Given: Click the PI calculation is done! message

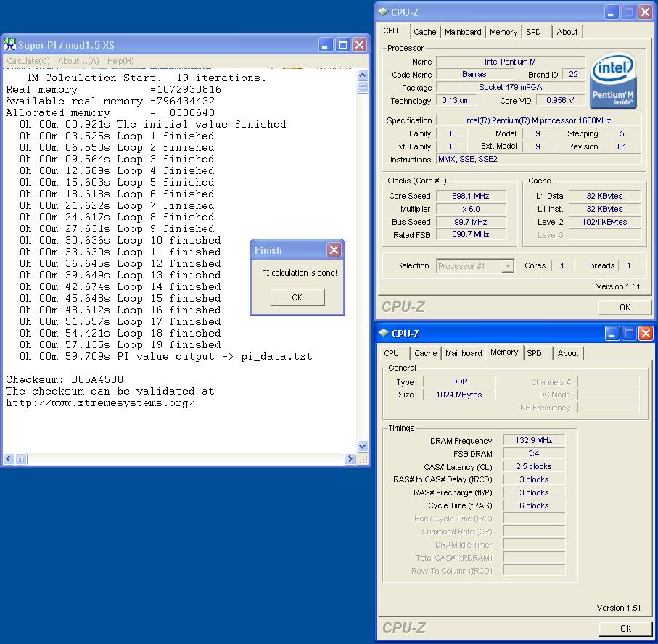Looking at the screenshot, I should pyautogui.click(x=300, y=273).
